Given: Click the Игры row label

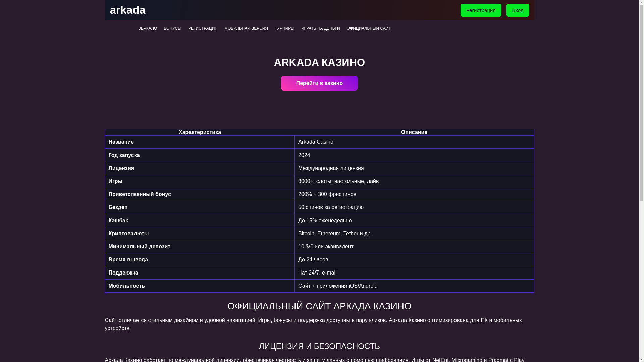Looking at the screenshot, I should point(115,181).
